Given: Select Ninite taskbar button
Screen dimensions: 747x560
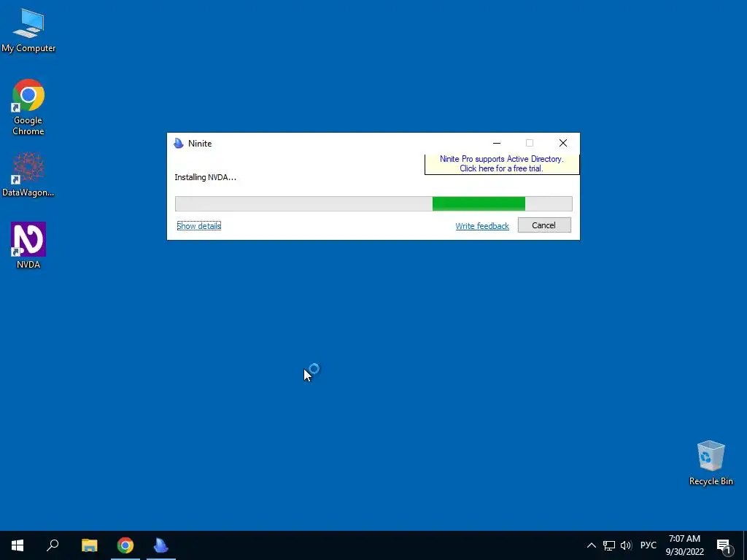Looking at the screenshot, I should [161, 545].
